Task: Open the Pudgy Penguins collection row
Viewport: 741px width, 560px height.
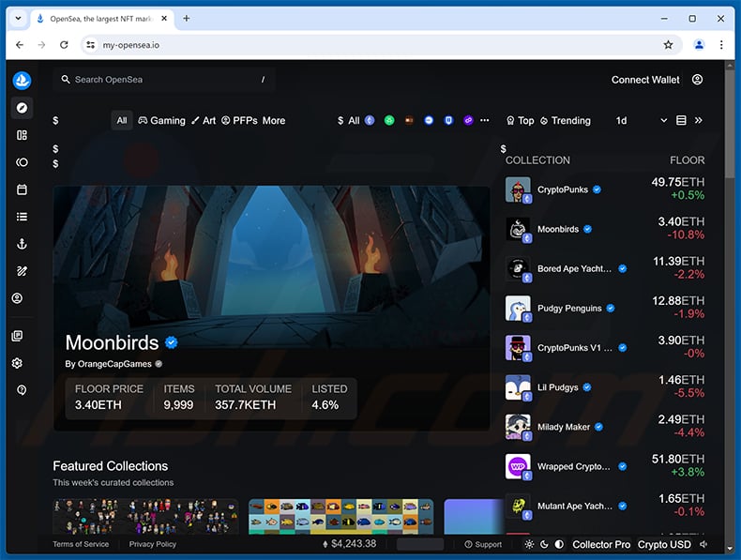Action: pos(604,308)
